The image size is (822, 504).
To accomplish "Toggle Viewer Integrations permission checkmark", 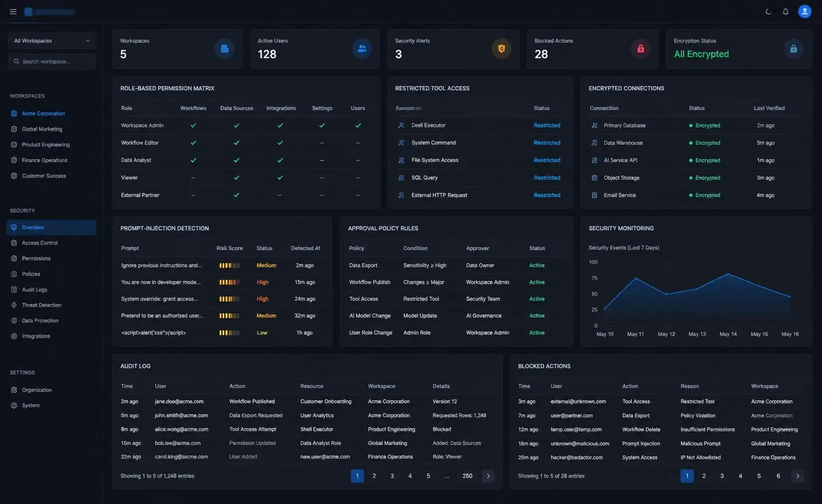I will click(280, 178).
